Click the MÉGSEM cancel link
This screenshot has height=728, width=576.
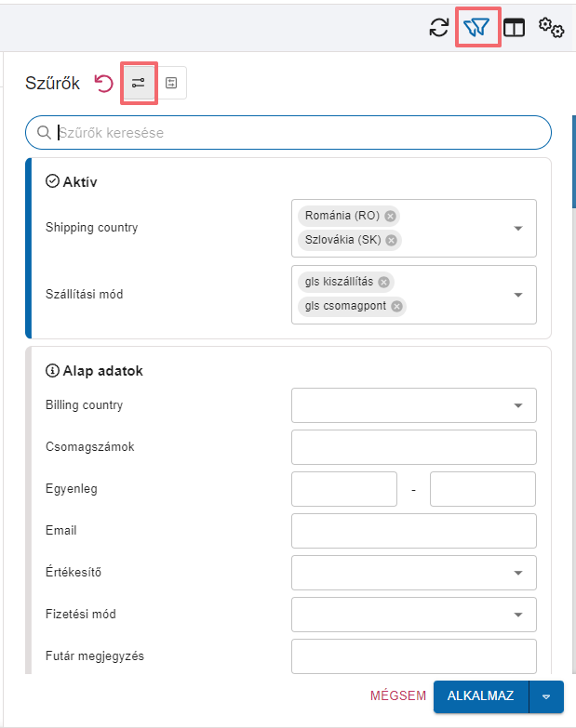click(x=398, y=695)
